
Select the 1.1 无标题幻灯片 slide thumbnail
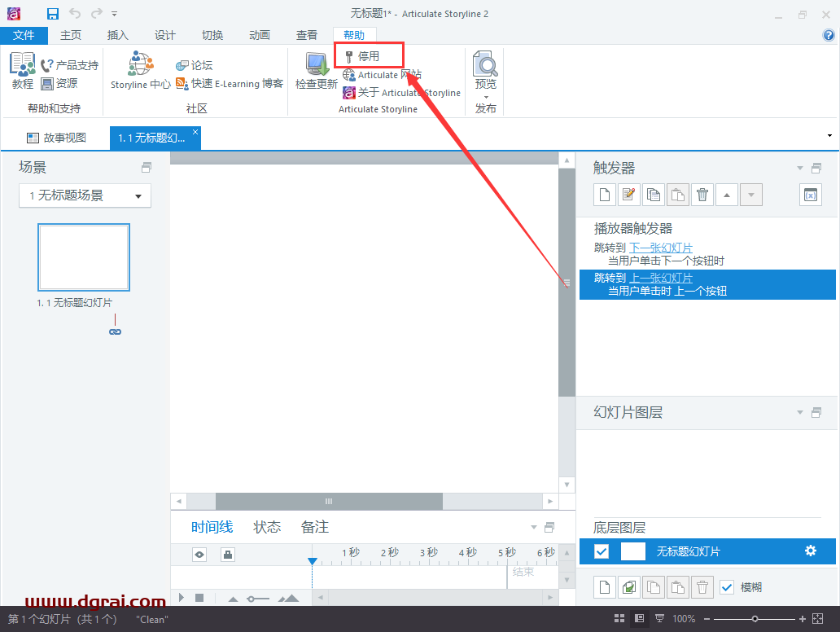point(83,257)
